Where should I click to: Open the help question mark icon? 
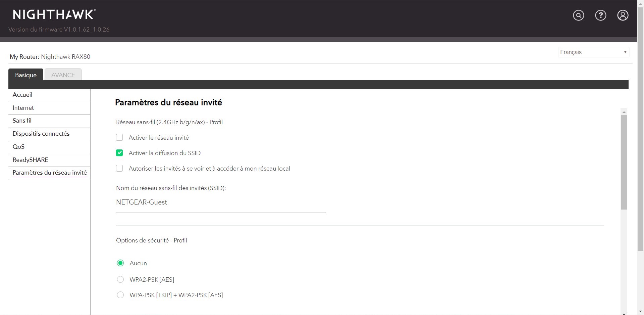600,15
